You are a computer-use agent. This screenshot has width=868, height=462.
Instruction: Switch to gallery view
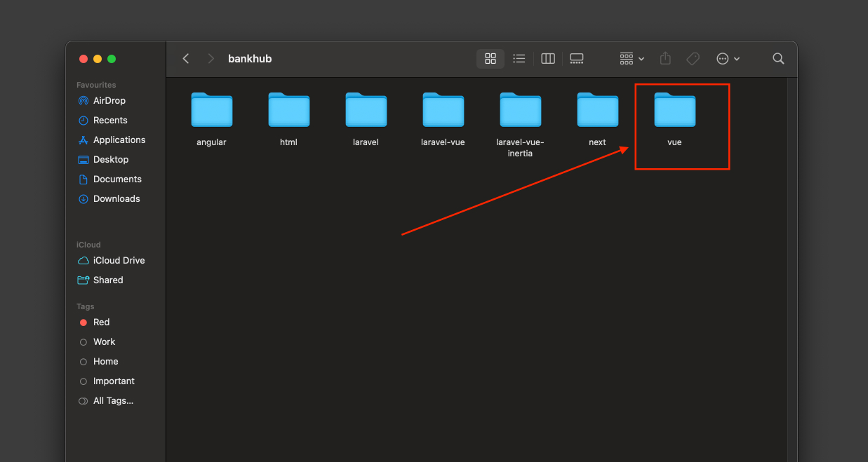point(577,59)
